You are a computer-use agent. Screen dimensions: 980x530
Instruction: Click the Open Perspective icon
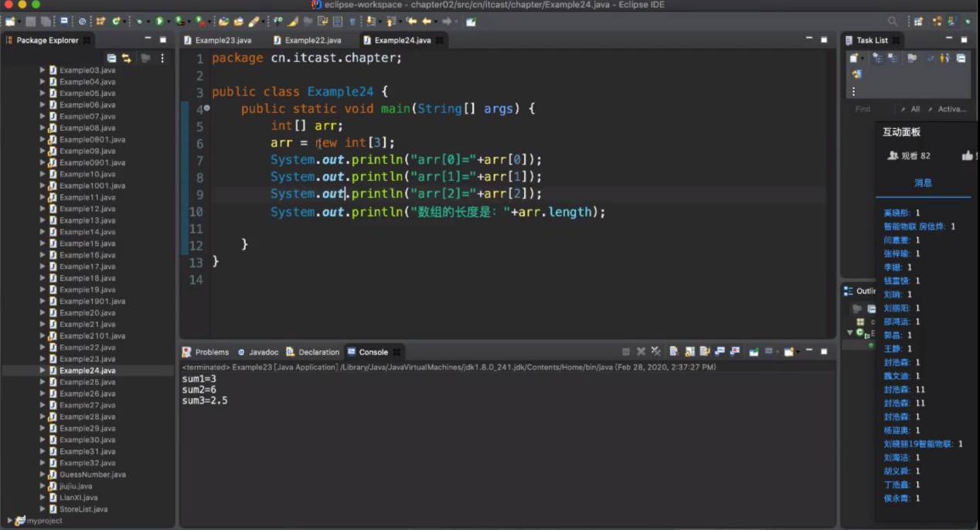pyautogui.click(x=918, y=22)
